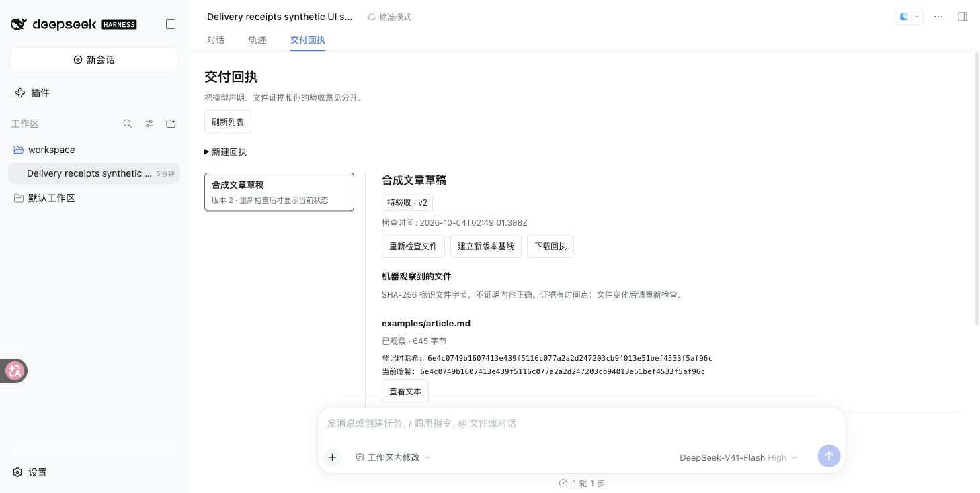This screenshot has width=980, height=493.
Task: Open DeepSeek-V41-Flash model selector
Action: click(738, 457)
